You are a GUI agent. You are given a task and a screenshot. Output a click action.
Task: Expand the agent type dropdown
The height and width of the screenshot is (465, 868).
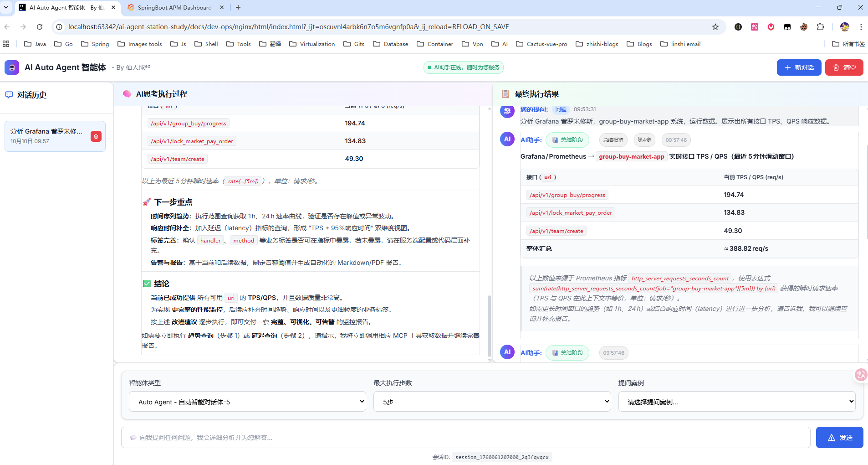(x=247, y=402)
